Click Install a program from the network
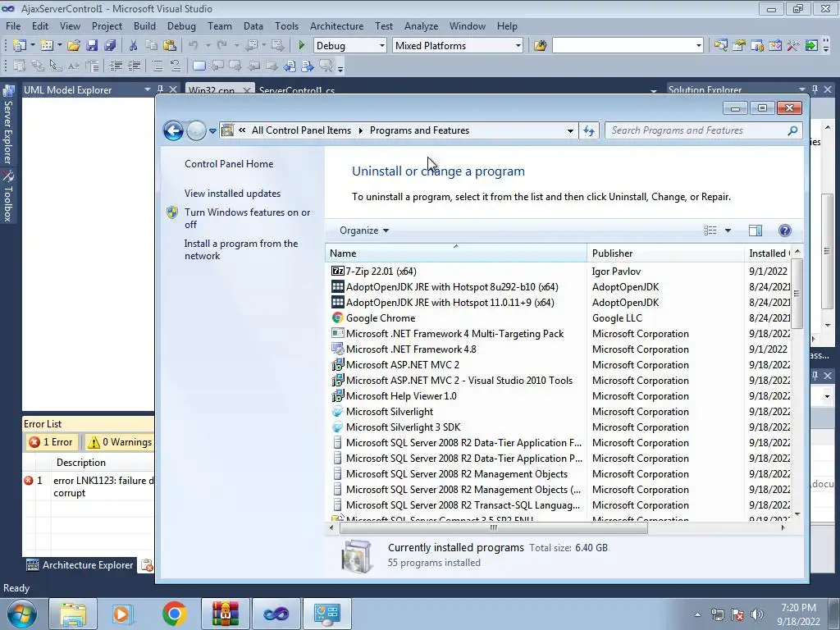The height and width of the screenshot is (630, 840). (241, 249)
